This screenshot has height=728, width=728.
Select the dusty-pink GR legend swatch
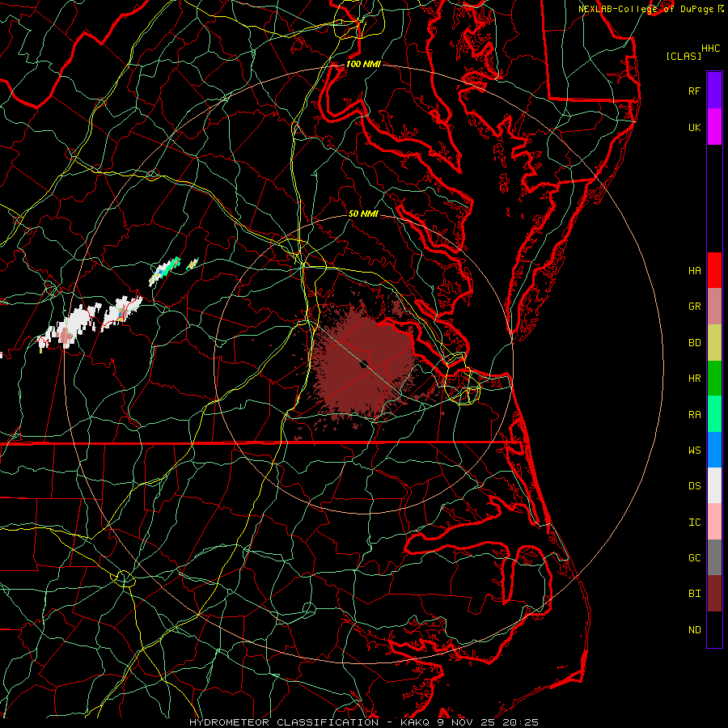(714, 307)
